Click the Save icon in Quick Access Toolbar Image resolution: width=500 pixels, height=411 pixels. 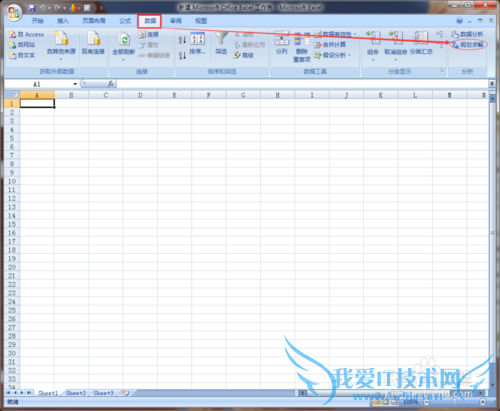point(32,7)
